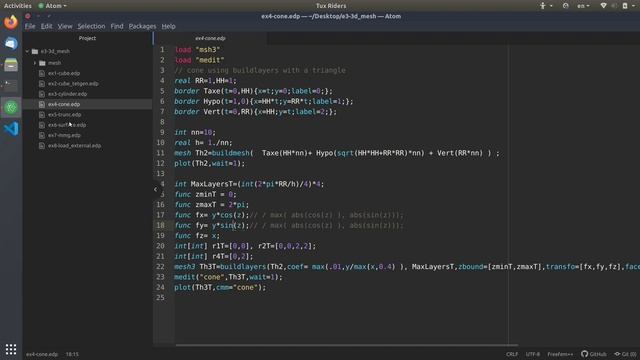640x360 pixels.
Task: Click the 'int nn=10;' line
Action: 195,132
